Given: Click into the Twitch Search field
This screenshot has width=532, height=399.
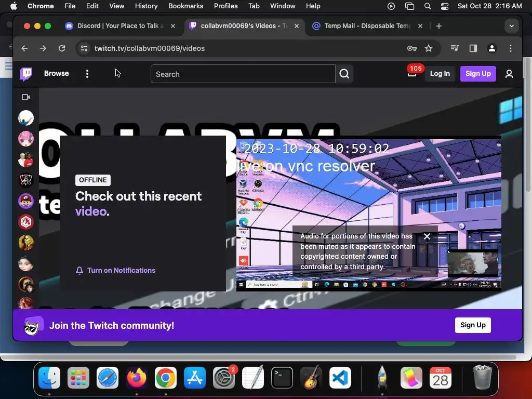Looking at the screenshot, I should (x=243, y=74).
